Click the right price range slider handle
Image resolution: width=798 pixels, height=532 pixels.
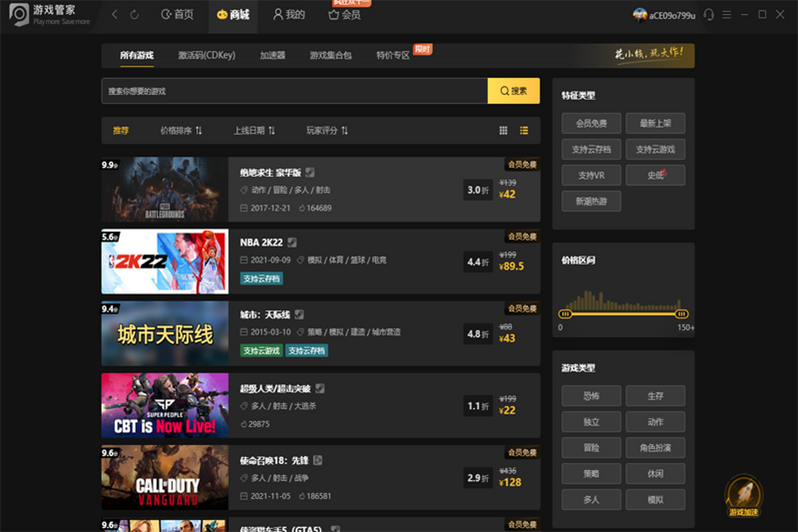[x=681, y=314]
